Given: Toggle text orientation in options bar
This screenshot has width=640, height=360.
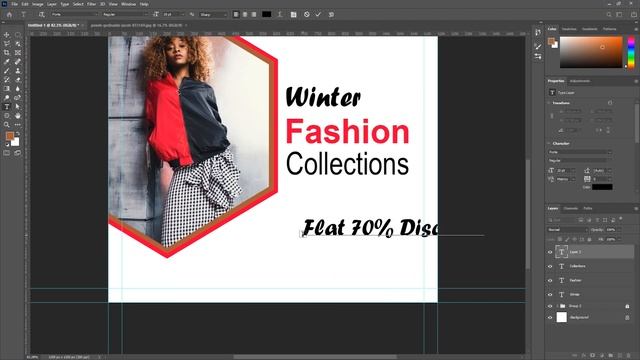Looking at the screenshot, I should coord(41,14).
